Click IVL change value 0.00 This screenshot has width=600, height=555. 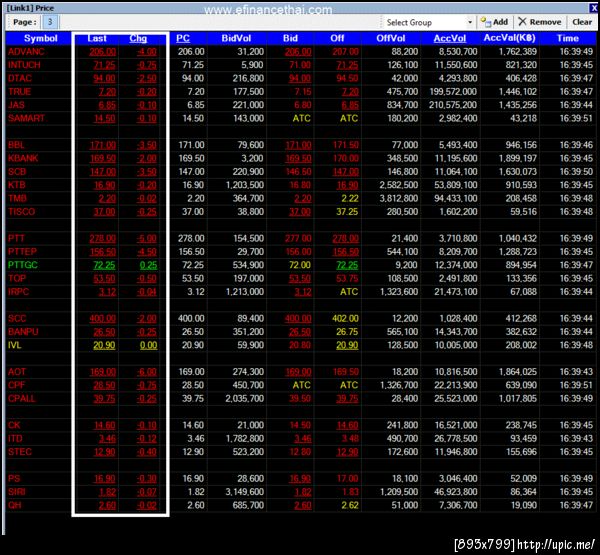148,345
